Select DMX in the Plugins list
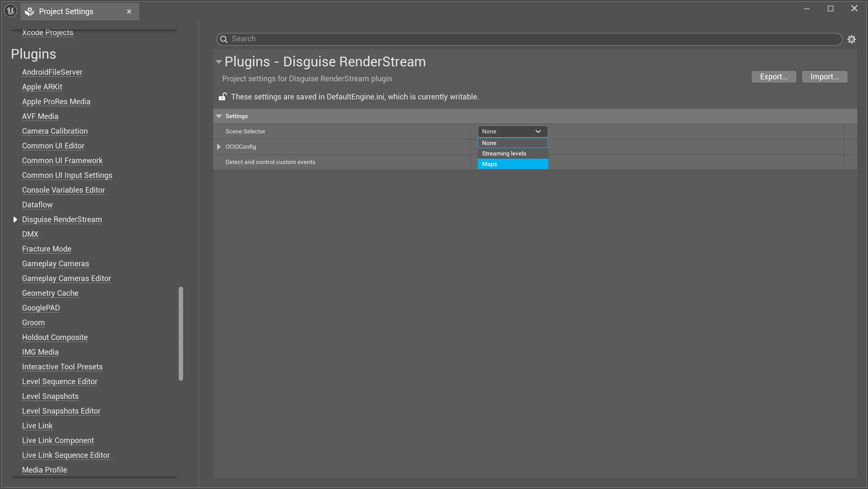Screen dimensions: 868x489 (30, 234)
